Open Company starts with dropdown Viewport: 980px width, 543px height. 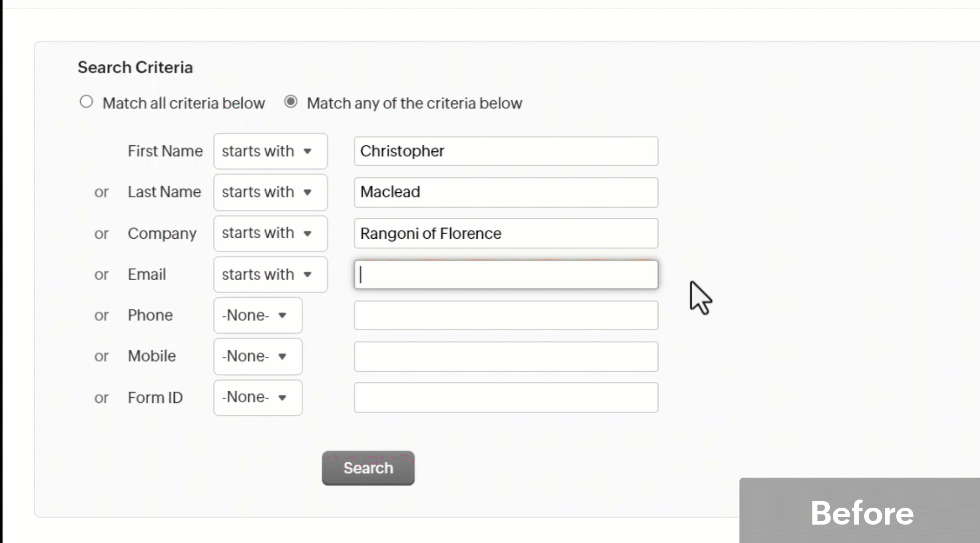pos(270,234)
